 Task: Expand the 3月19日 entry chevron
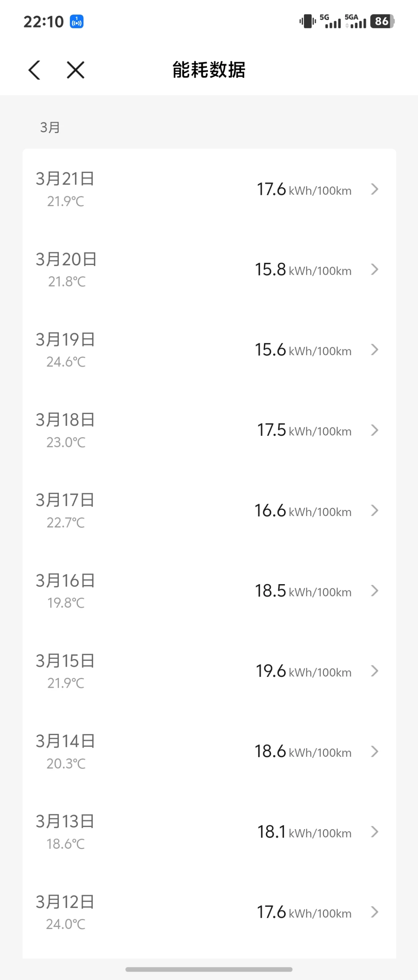pos(374,350)
